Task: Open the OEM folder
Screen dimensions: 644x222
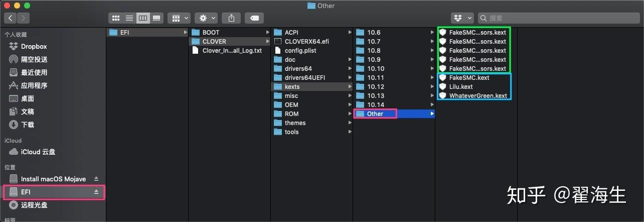Action: [x=311, y=105]
